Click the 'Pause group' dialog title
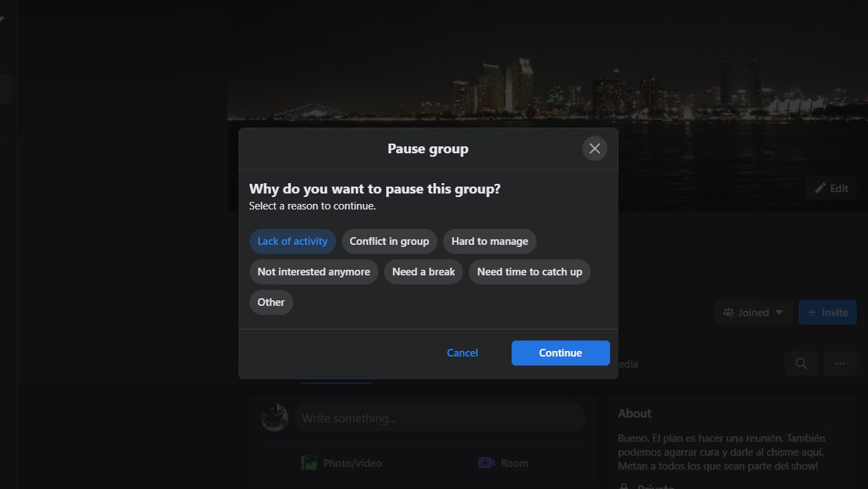This screenshot has width=868, height=489. tap(428, 148)
